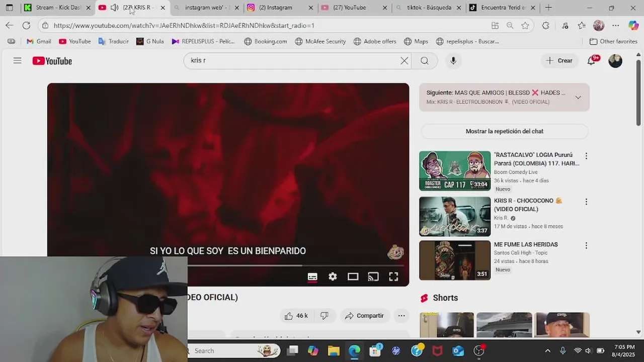Switch to the 'tiktok - Búsqueda' tab
Image resolution: width=644 pixels, height=362 pixels.
point(428,8)
